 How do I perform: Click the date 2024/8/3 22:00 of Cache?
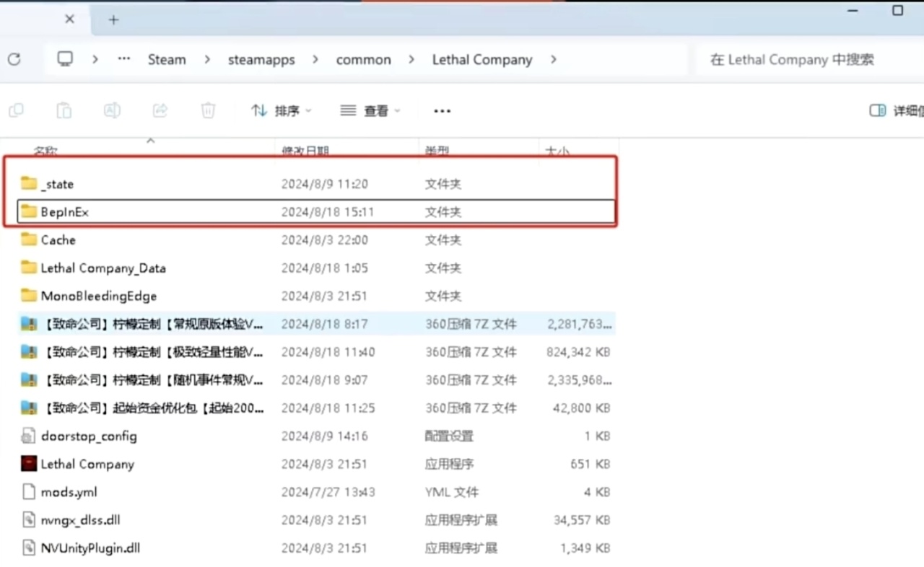[325, 240]
